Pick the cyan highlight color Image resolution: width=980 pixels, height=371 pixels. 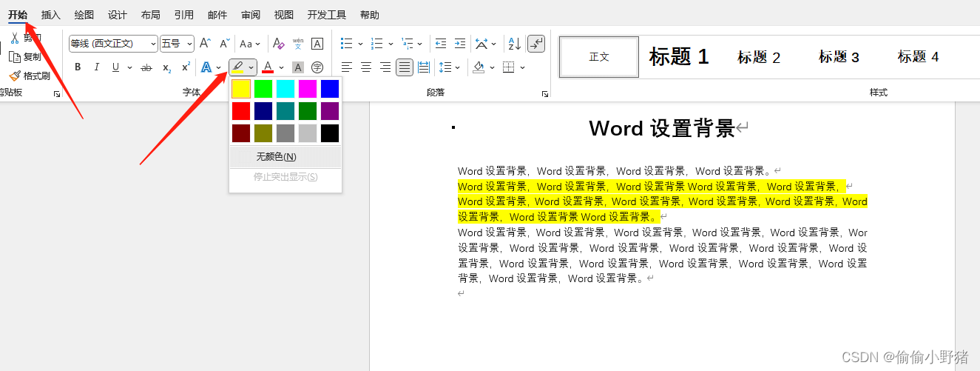[285, 89]
